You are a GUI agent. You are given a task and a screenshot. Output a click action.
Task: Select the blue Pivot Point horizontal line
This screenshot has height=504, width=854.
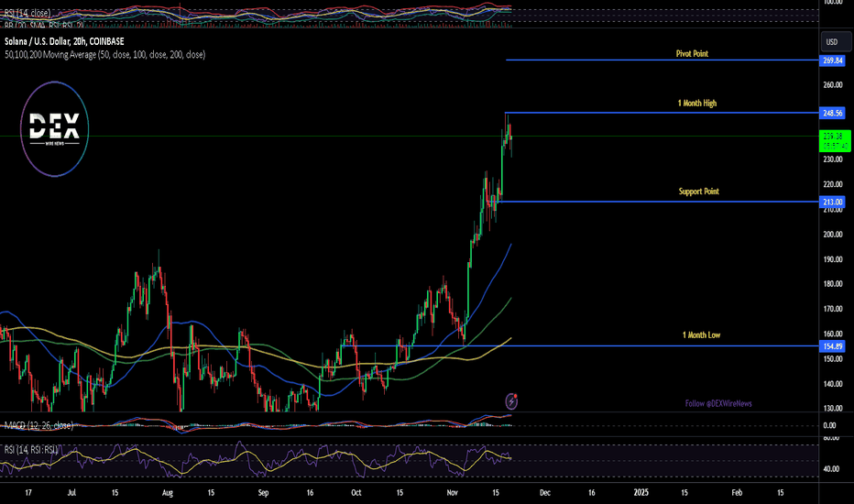662,60
